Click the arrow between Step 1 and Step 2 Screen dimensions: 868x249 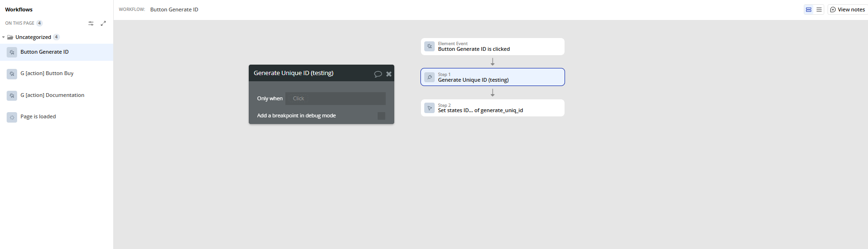click(x=493, y=93)
